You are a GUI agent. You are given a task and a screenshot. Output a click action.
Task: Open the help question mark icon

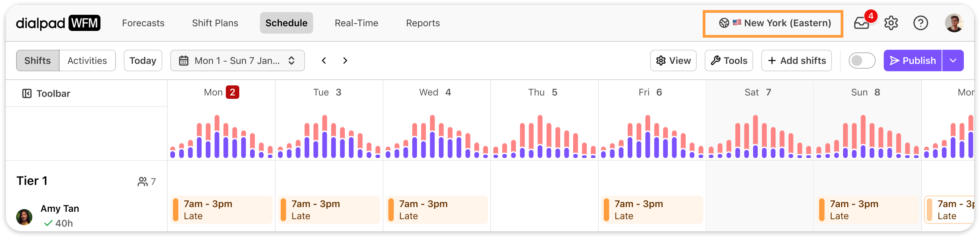[x=920, y=23]
